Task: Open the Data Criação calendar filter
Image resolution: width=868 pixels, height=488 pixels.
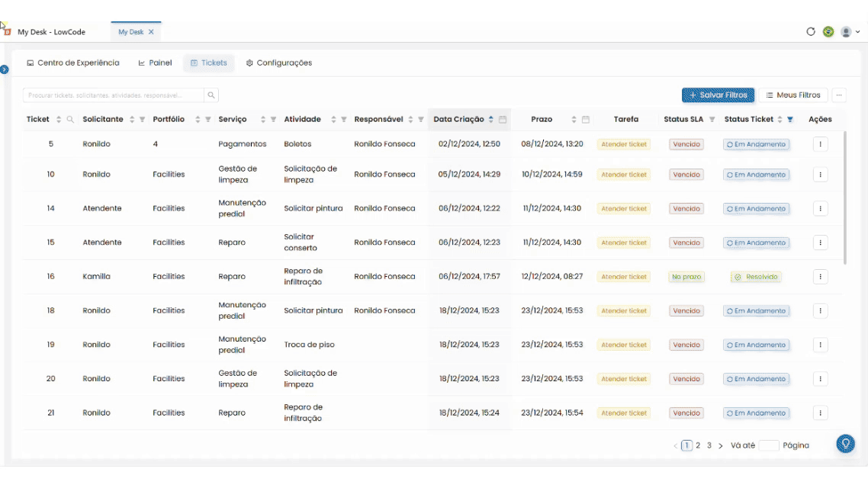Action: point(503,120)
